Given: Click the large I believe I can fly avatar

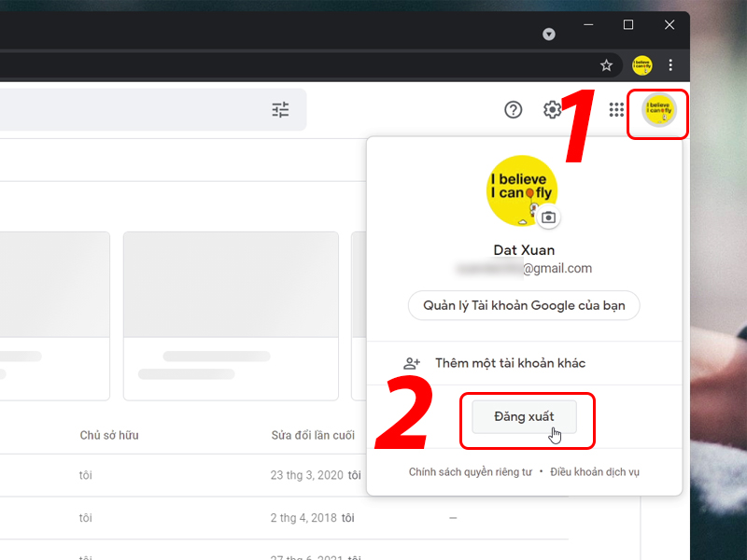Looking at the screenshot, I should pos(522,190).
